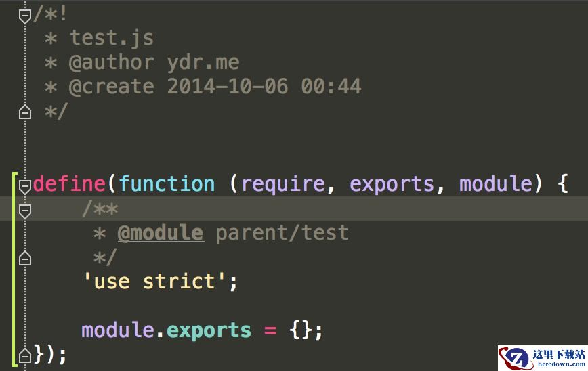Click the exports parameter in the function signature
588x371 pixels.
tap(392, 185)
